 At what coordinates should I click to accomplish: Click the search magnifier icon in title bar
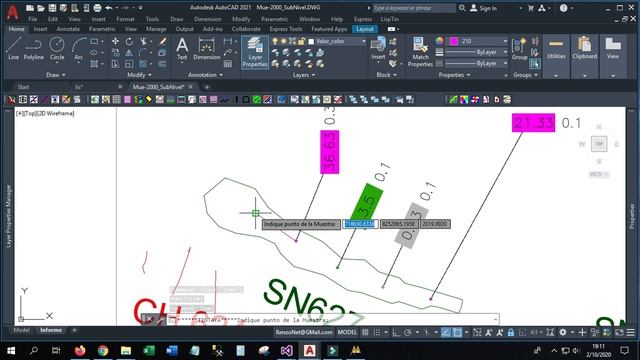point(462,8)
